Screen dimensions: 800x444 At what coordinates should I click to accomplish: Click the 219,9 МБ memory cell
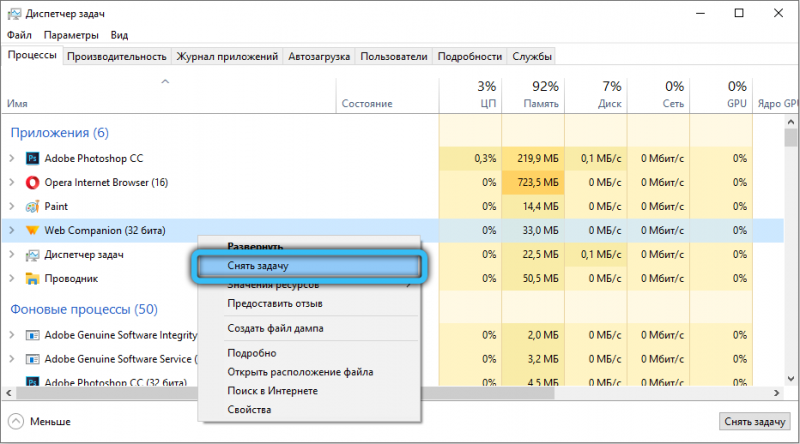pos(533,158)
